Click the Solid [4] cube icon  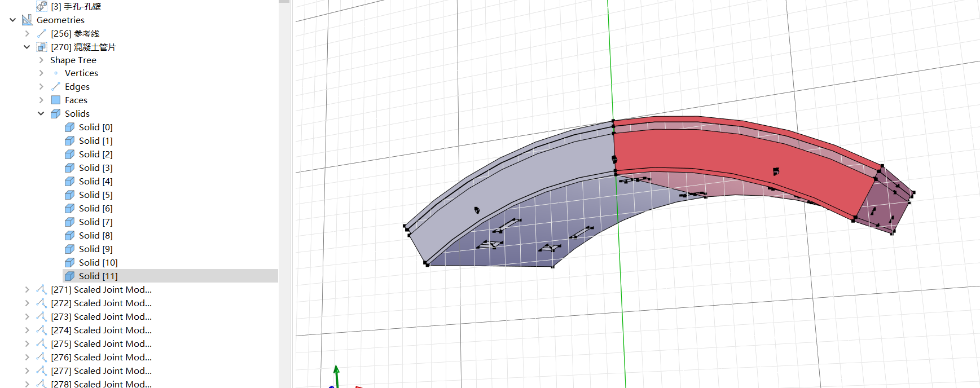(69, 181)
